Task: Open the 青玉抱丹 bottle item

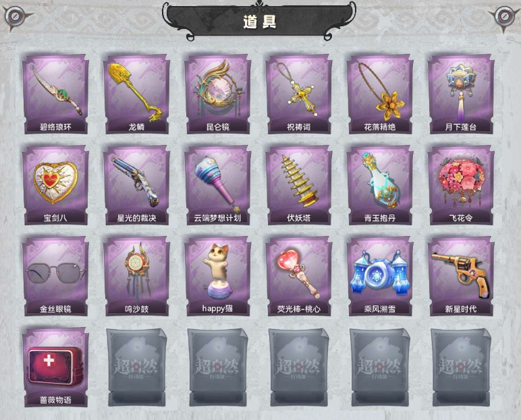Action: pyautogui.click(x=380, y=185)
